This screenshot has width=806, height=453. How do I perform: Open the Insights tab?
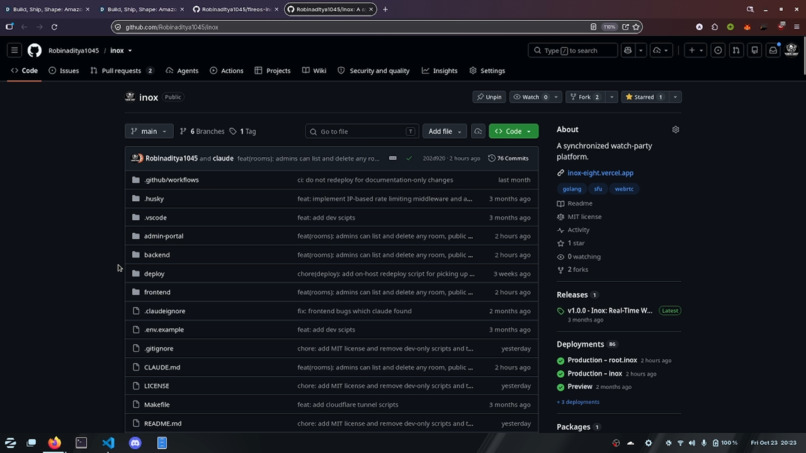439,70
